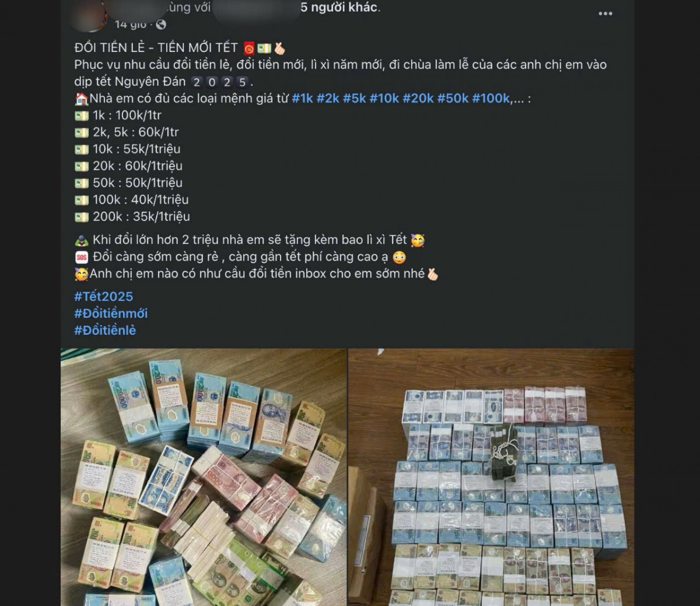The image size is (700, 606).
Task: Open the left photo of scattered banknote bundles
Action: [203, 477]
